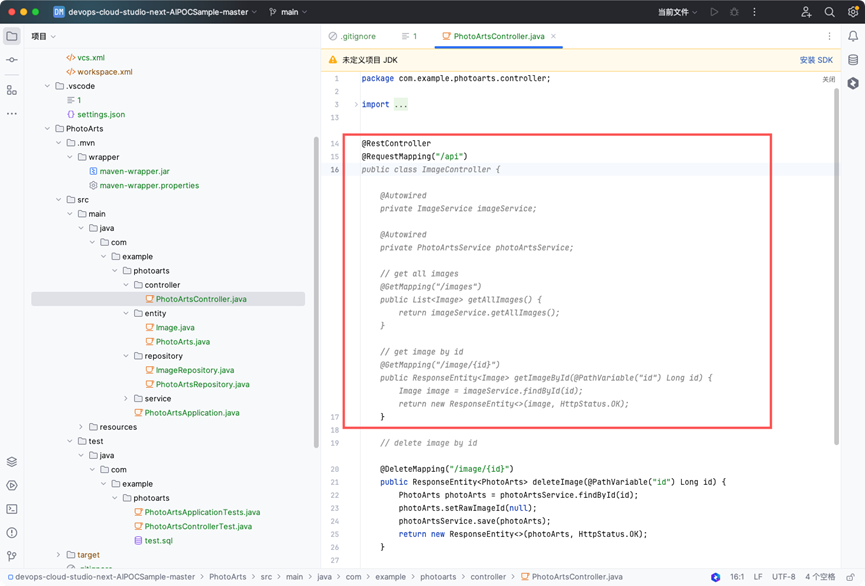865x586 pixels.
Task: Click the 4 个空格 indent indicator
Action: pyautogui.click(x=820, y=577)
